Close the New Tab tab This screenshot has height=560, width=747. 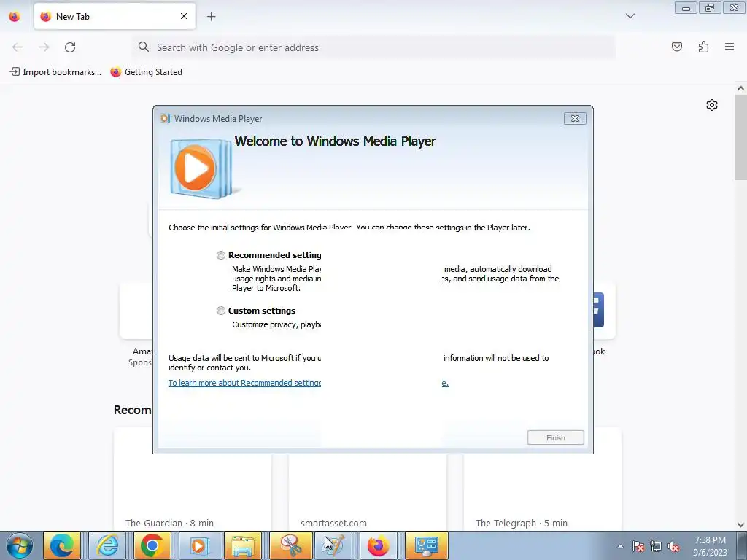pos(183,16)
